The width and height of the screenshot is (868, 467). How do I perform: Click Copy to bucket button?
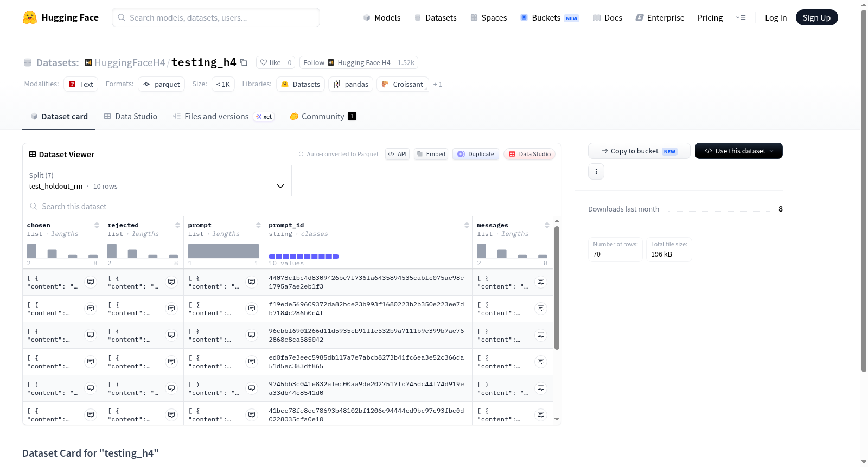639,151
